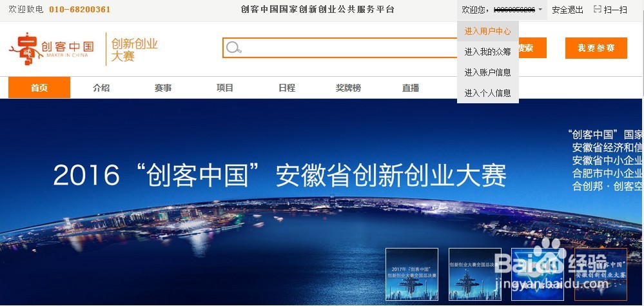
Task: Click the orange search button
Action: [532, 48]
